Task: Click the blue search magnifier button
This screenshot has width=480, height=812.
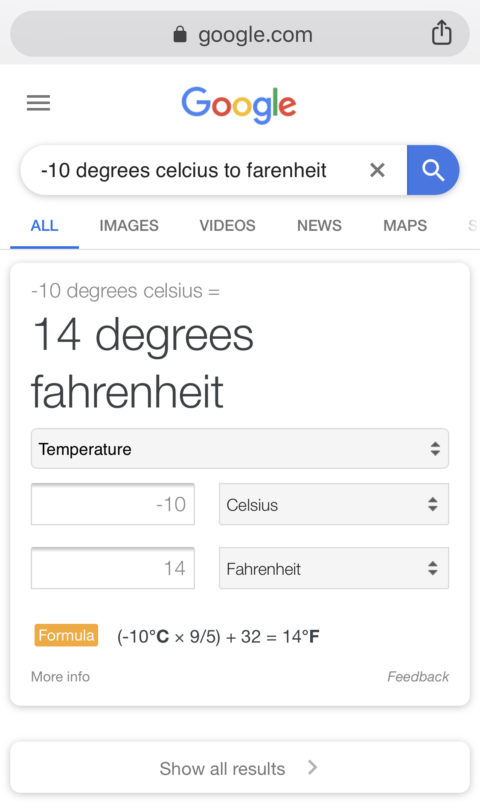Action: [433, 170]
